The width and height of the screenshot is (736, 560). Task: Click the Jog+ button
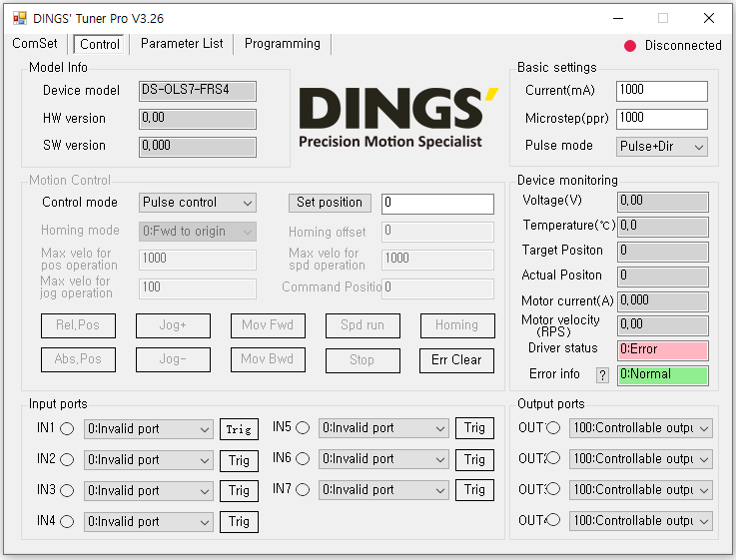click(x=173, y=325)
